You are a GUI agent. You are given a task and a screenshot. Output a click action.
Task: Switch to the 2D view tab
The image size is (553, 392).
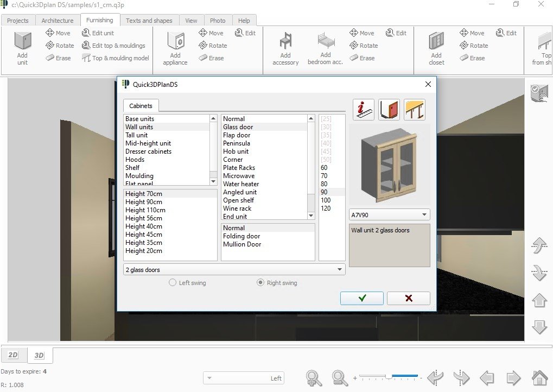point(13,355)
